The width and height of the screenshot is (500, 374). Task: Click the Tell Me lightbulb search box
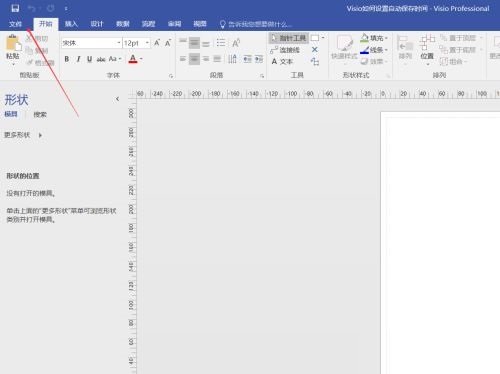pos(256,24)
